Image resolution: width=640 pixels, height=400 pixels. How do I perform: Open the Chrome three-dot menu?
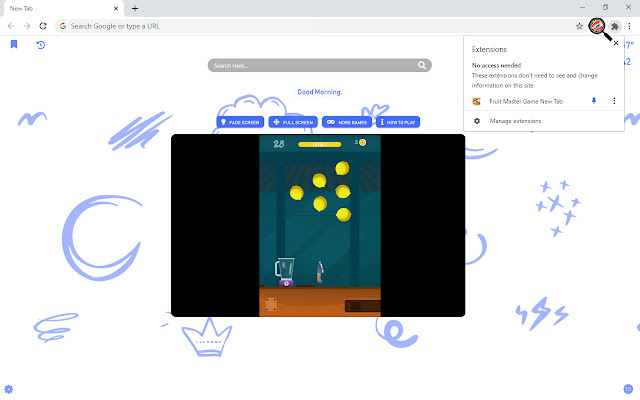(629, 26)
